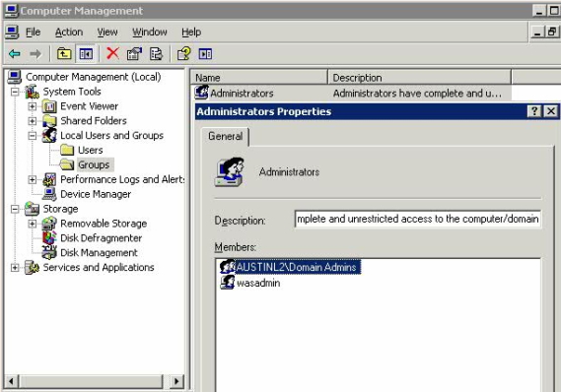Viewport: 561px width, 392px height.
Task: Collapse the System Tools tree node
Action: coord(15,92)
